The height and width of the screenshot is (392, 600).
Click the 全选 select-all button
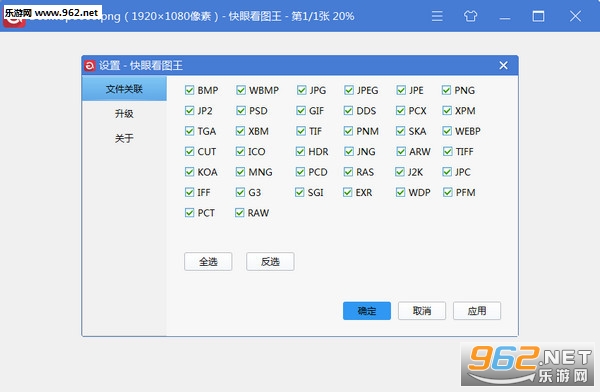pyautogui.click(x=208, y=261)
